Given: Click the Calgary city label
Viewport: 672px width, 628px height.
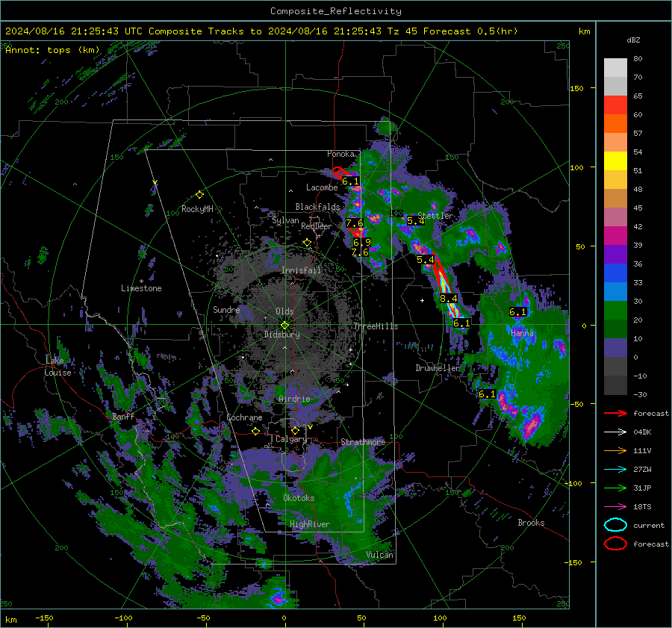Looking at the screenshot, I should pos(291,439).
